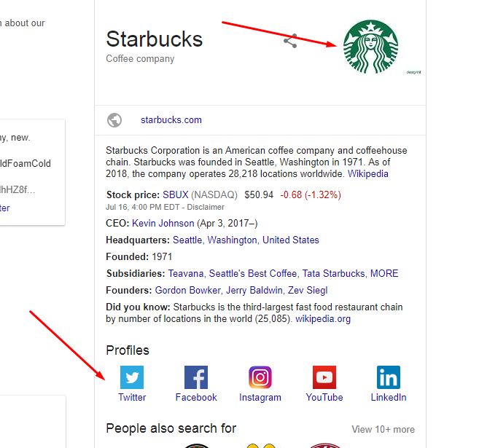
Task: Open wikipedia.org link in Did you know
Action: 323,319
